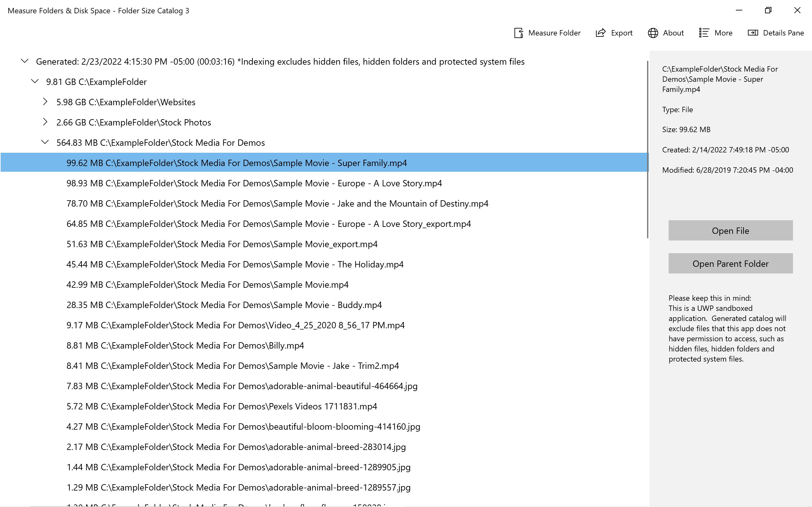Screen dimensions: 812x507
Task: Open the Export menu label
Action: click(621, 33)
